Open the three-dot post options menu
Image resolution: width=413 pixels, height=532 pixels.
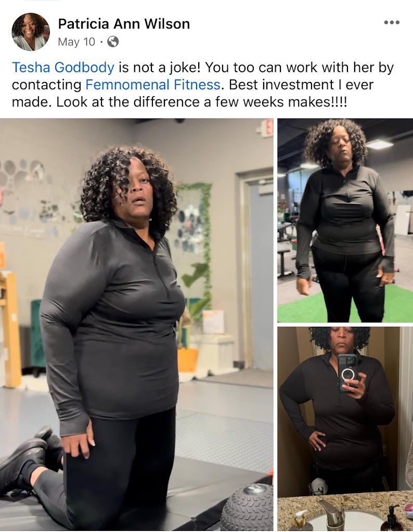[x=392, y=23]
